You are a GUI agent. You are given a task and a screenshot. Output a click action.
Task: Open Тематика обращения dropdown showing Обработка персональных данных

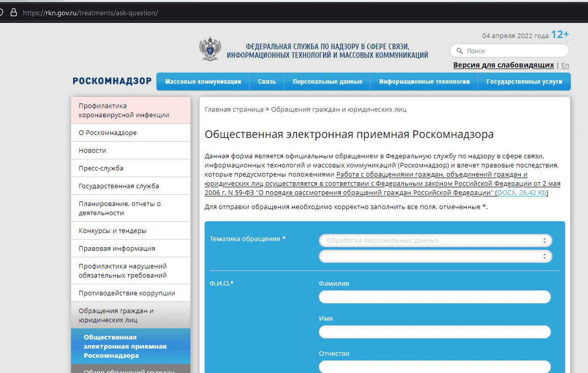[435, 241]
